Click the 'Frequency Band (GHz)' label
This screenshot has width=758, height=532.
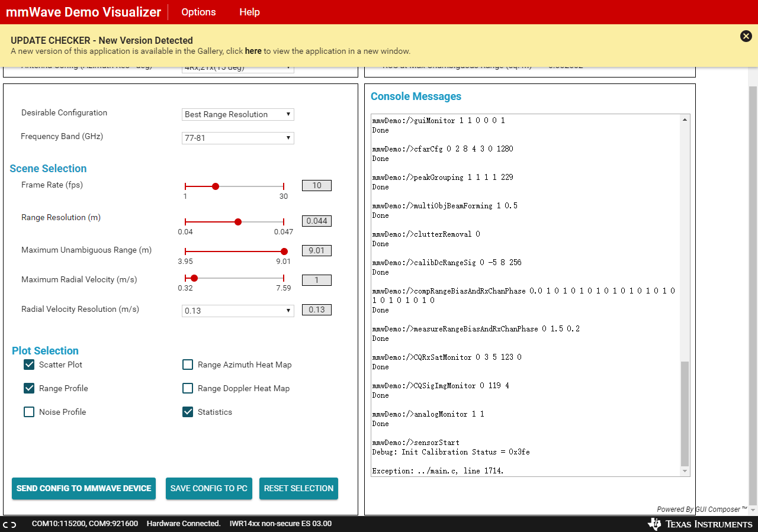coord(62,136)
